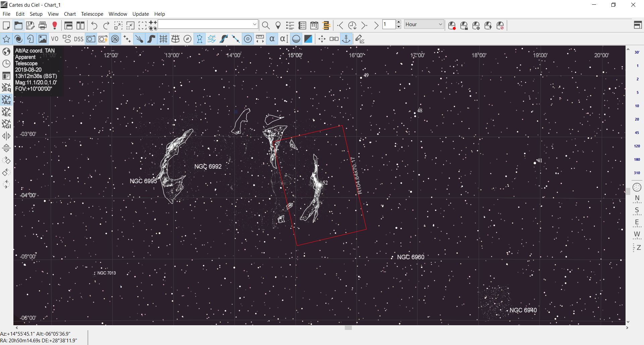Toggle star display with star icon
The image size is (644, 345).
tap(6, 39)
